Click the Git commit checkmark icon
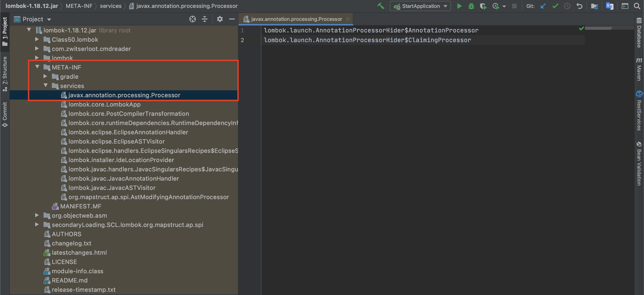The height and width of the screenshot is (295, 644). pyautogui.click(x=555, y=6)
